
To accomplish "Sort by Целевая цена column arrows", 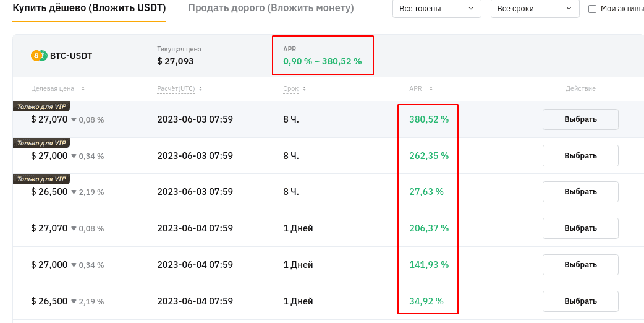I will click(83, 88).
